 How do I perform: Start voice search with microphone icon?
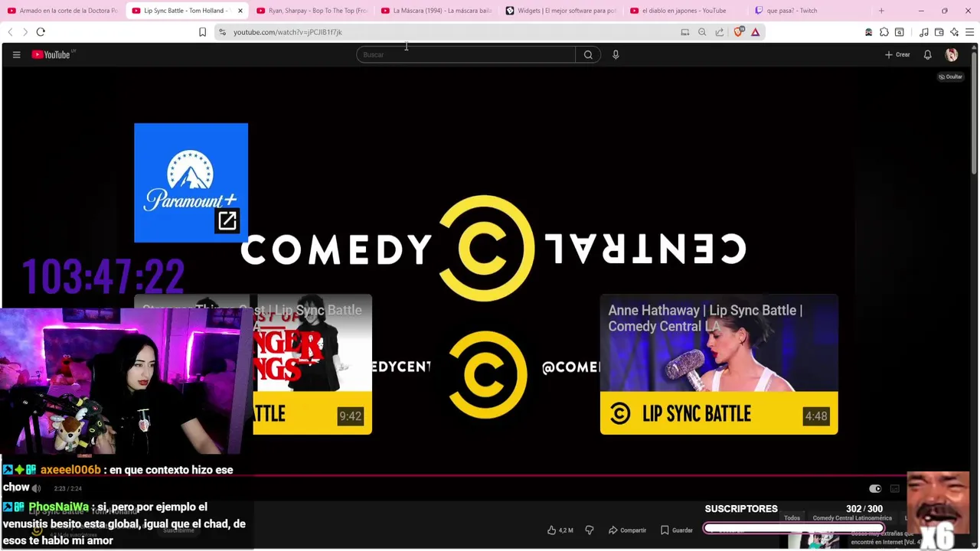pos(616,54)
